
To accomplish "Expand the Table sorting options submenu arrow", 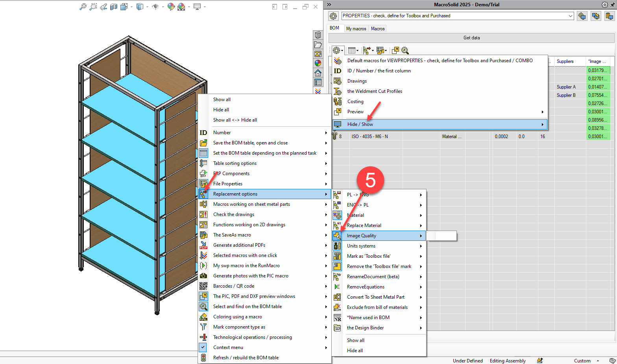I will coord(326,163).
